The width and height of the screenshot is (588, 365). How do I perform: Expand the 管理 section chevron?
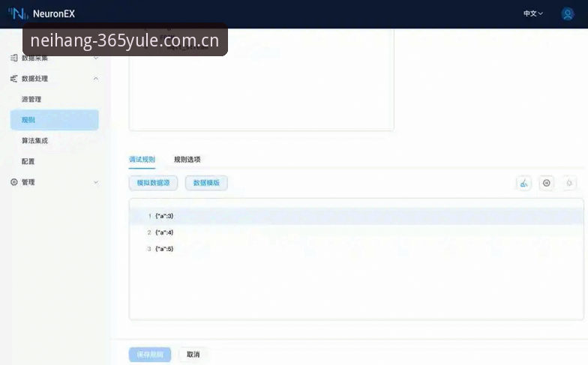96,182
